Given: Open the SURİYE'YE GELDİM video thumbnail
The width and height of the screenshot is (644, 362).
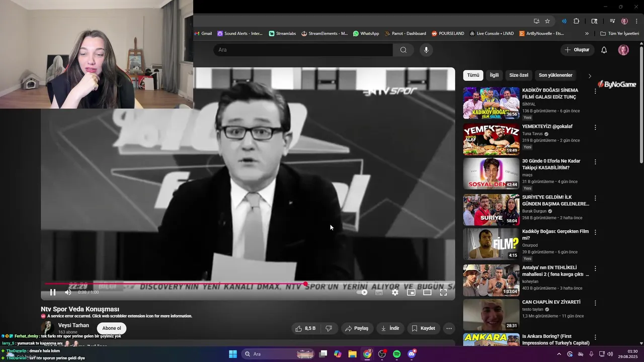Looking at the screenshot, I should [x=491, y=210].
